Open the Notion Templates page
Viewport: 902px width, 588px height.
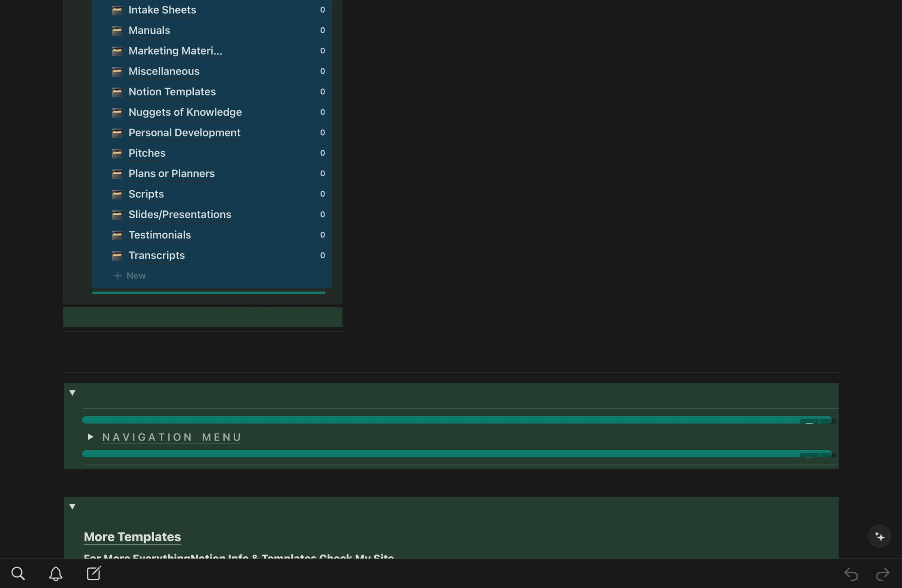pyautogui.click(x=172, y=92)
